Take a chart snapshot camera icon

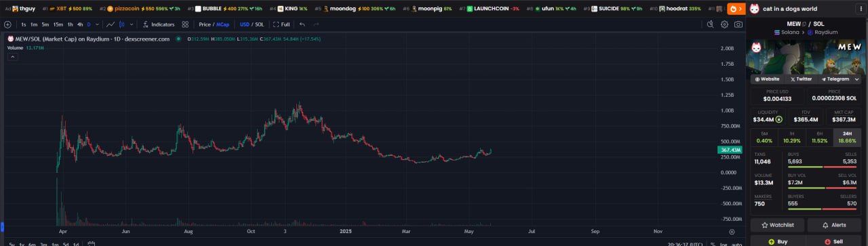[738, 24]
